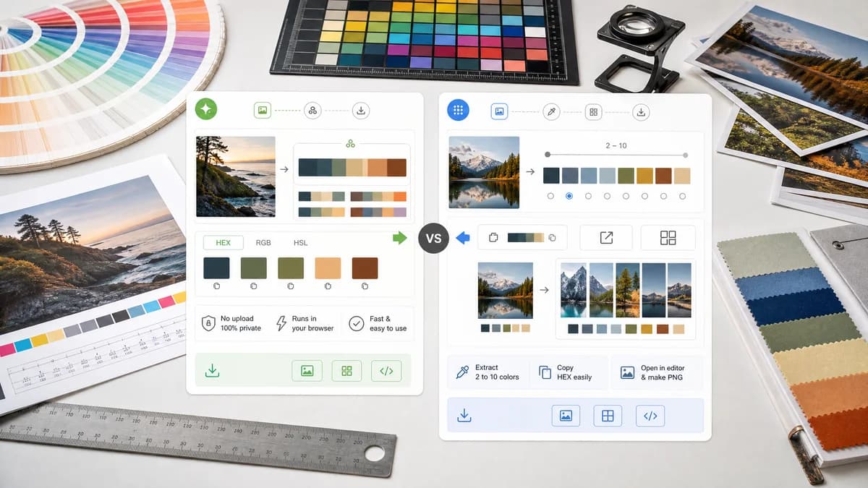Click the four-tile layout button beside the open-external button
Screen dimensions: 868x488
point(668,237)
